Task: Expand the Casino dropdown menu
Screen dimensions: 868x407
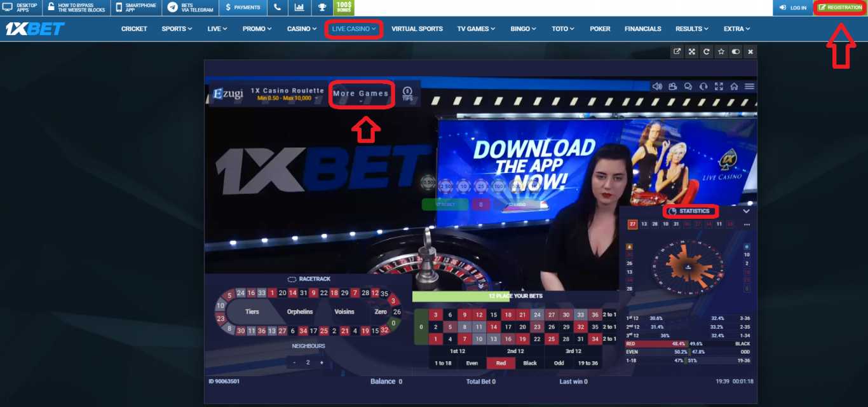Action: (x=302, y=29)
